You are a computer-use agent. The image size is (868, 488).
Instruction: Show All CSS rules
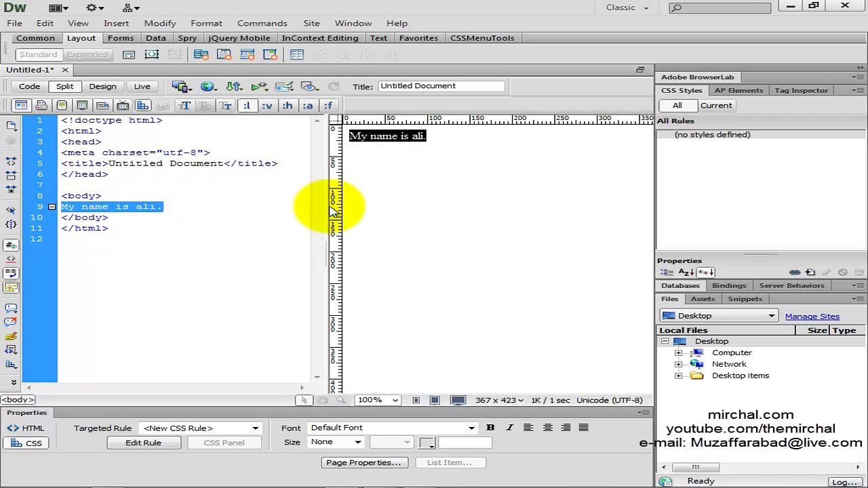pyautogui.click(x=677, y=106)
